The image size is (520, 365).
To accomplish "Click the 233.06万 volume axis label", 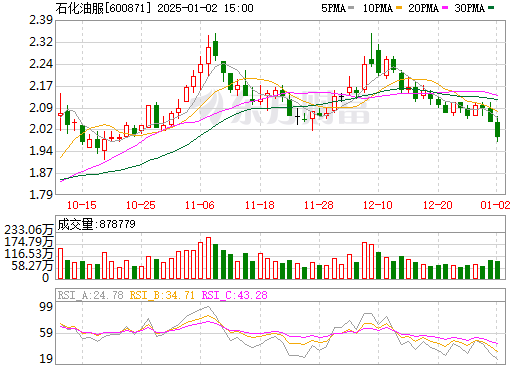I will [x=29, y=230].
